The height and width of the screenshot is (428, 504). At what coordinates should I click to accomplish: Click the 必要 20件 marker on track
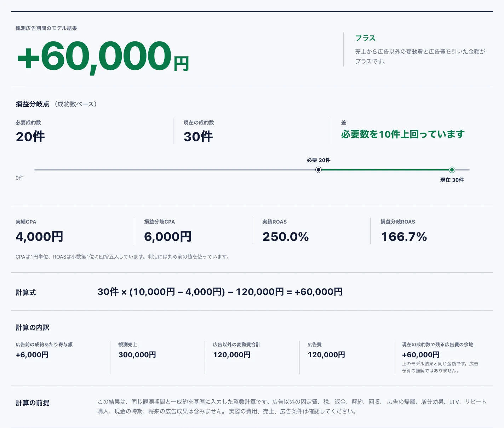tap(319, 170)
